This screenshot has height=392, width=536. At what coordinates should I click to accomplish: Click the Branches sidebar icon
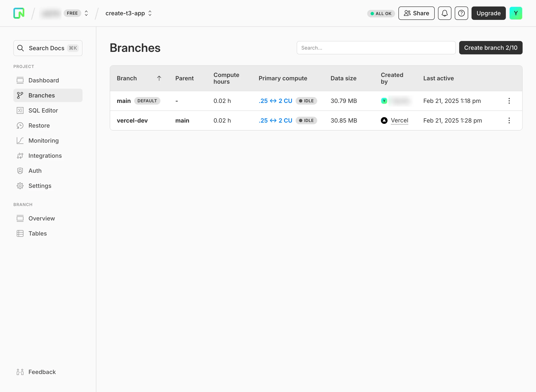(20, 95)
